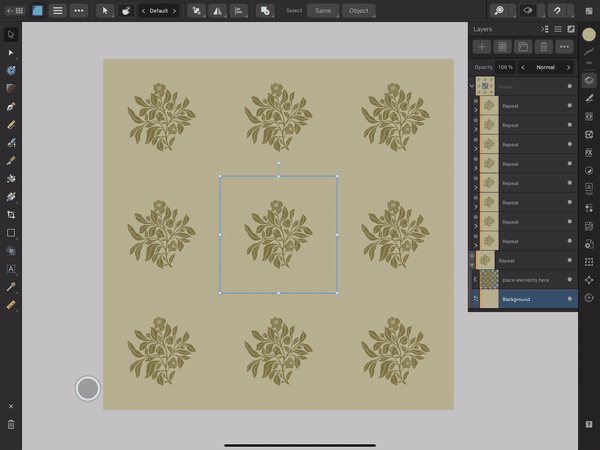Select the Fill bucket tool
The width and height of the screenshot is (600, 450).
click(x=11, y=178)
